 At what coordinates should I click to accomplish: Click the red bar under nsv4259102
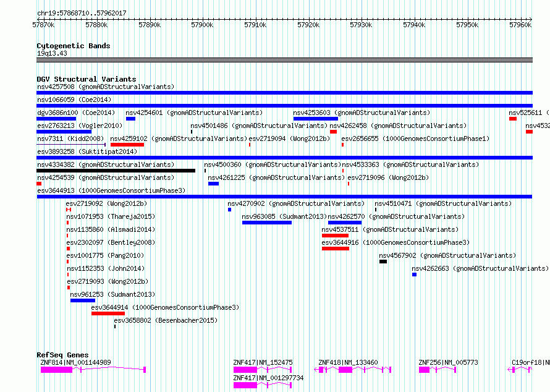click(x=127, y=145)
